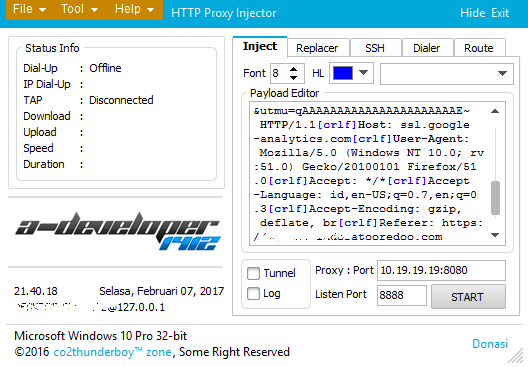Click the Font size value field

coord(279,73)
